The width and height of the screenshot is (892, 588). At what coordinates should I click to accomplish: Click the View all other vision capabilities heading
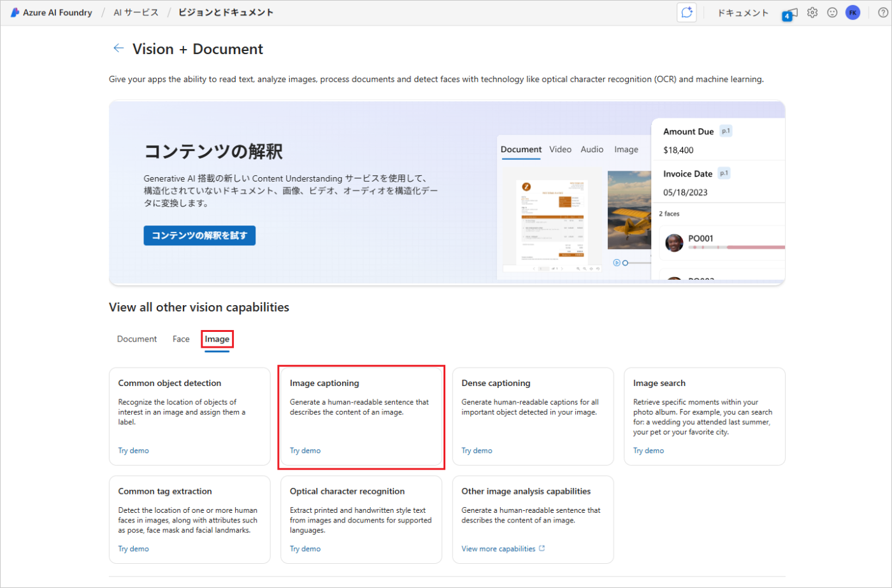pyautogui.click(x=199, y=307)
